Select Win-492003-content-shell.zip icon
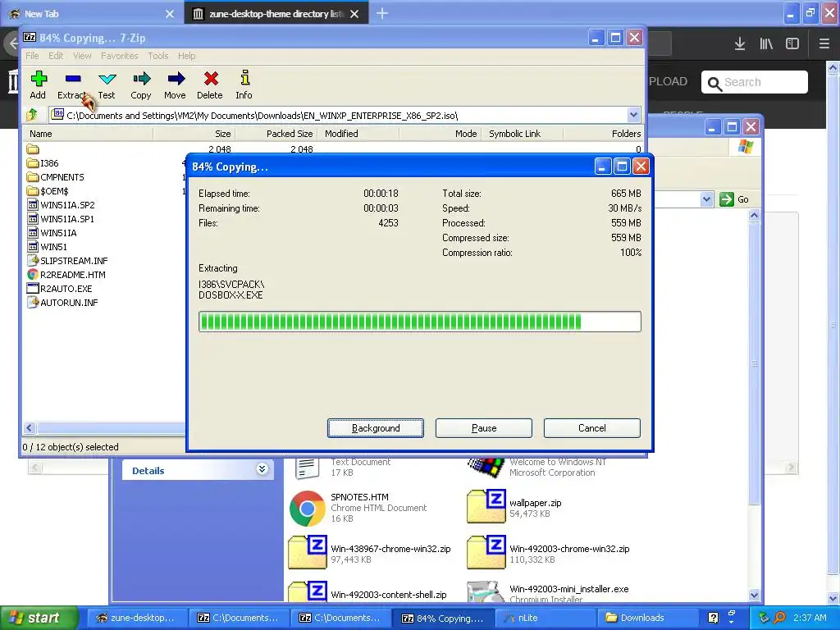 308,592
